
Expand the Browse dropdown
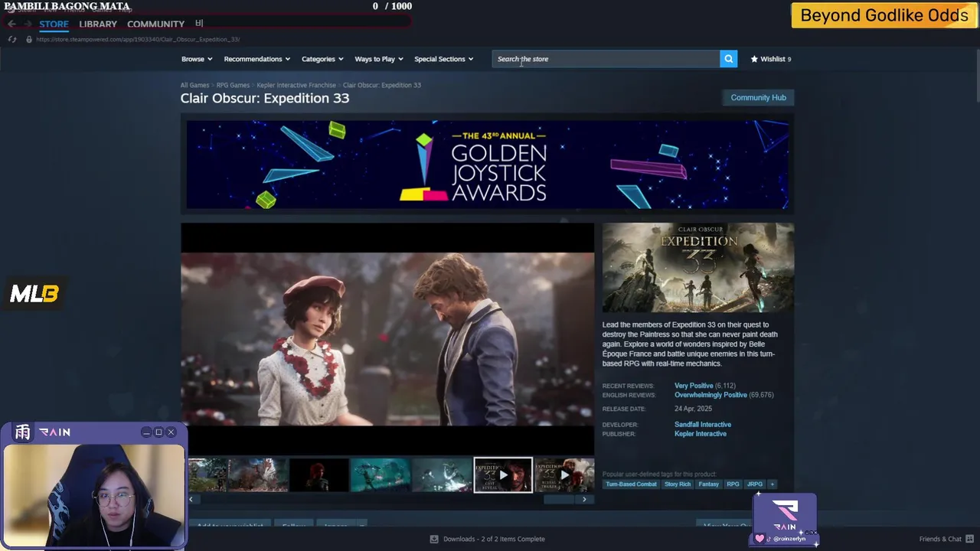pos(197,59)
